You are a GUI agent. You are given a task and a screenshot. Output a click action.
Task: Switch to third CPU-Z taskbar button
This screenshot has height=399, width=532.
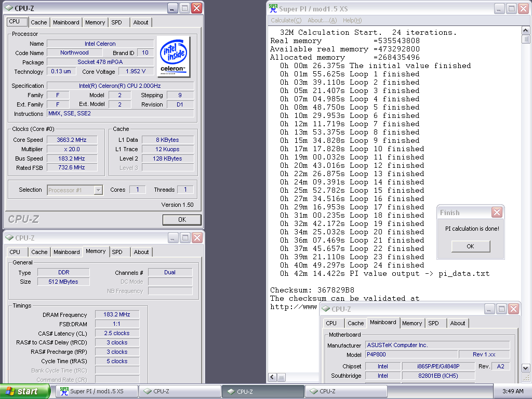click(345, 391)
